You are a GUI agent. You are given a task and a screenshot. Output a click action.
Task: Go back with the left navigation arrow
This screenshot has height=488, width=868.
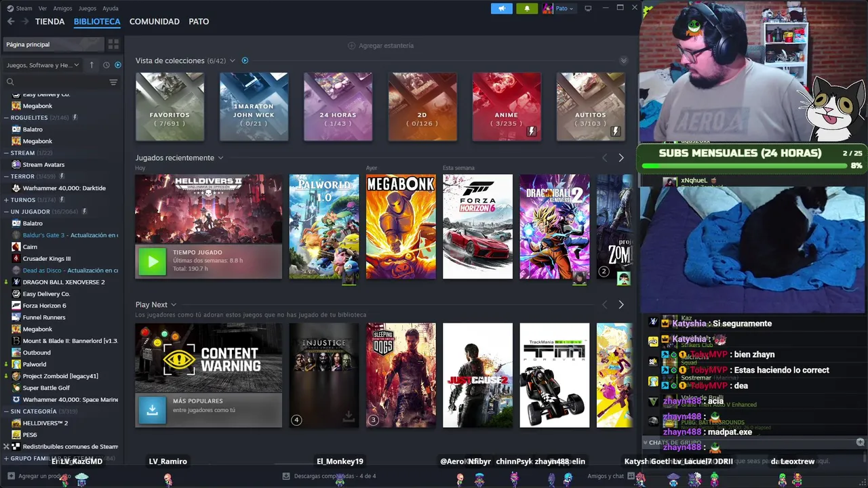tap(10, 22)
